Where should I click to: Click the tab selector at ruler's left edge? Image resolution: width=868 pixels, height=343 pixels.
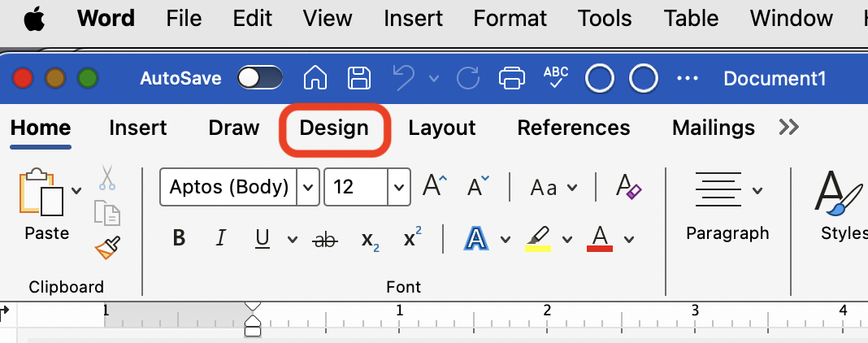[x=5, y=313]
